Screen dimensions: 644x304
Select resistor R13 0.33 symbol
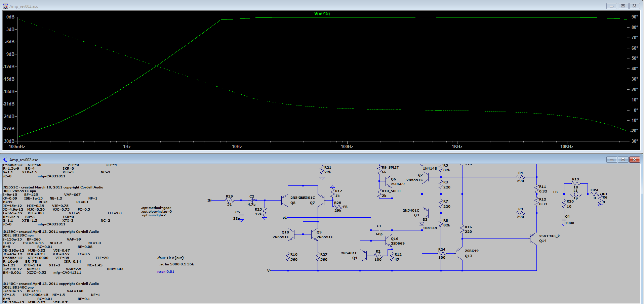tap(536, 202)
